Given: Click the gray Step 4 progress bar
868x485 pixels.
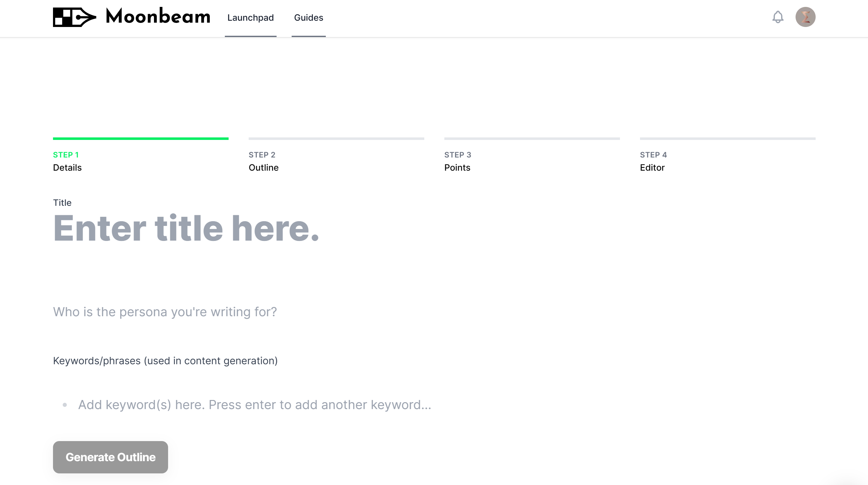Looking at the screenshot, I should coord(728,139).
